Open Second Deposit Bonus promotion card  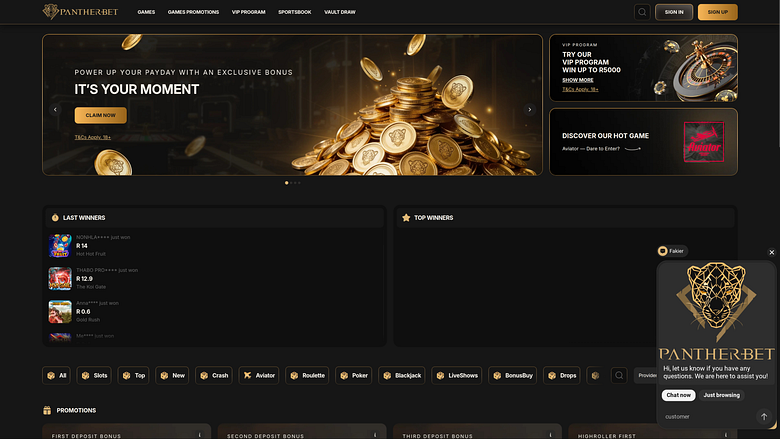[302, 432]
